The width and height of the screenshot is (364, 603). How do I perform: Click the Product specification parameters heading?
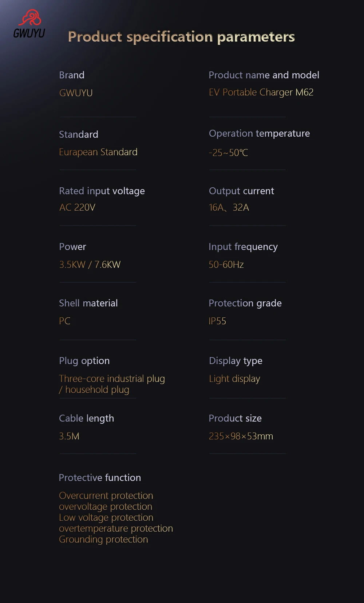pyautogui.click(x=181, y=37)
